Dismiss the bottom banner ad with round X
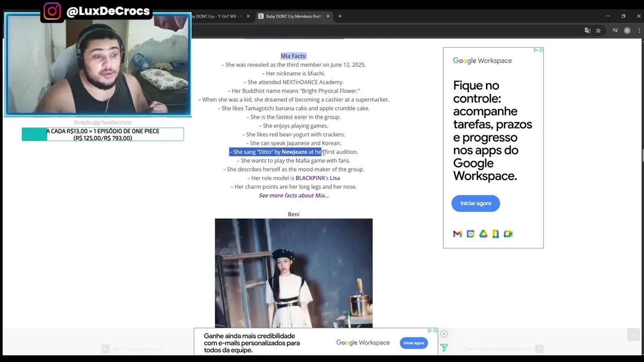The width and height of the screenshot is (644, 362). coord(444,334)
